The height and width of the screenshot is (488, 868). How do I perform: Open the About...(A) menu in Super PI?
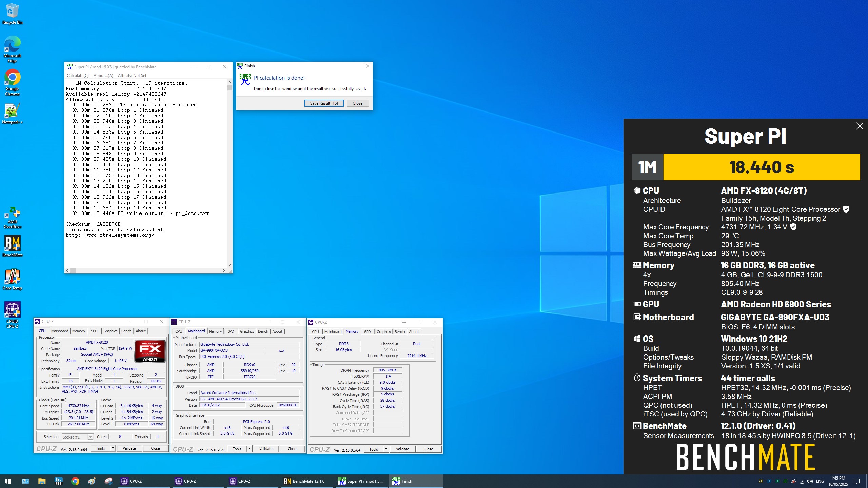coord(103,76)
